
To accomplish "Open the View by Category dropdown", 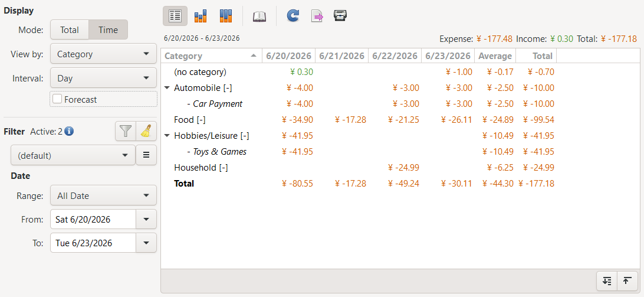I will (x=104, y=54).
